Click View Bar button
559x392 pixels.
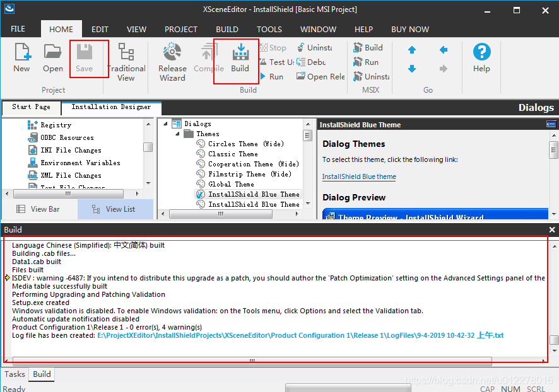pyautogui.click(x=38, y=209)
